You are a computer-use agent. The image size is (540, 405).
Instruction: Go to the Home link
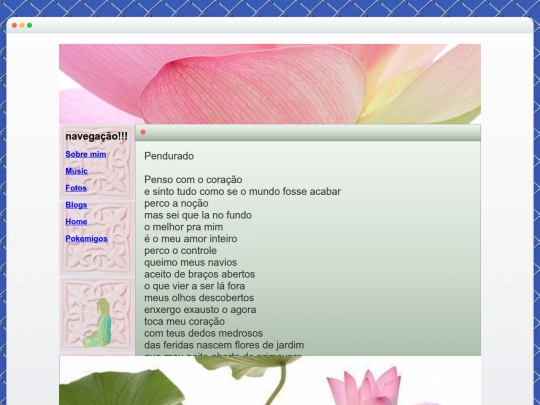76,222
